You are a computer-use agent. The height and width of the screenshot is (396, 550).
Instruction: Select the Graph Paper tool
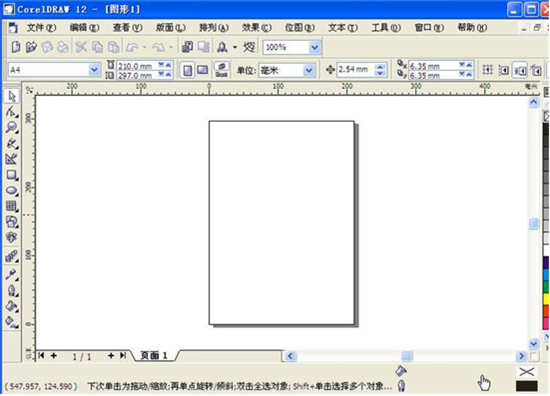(12, 206)
